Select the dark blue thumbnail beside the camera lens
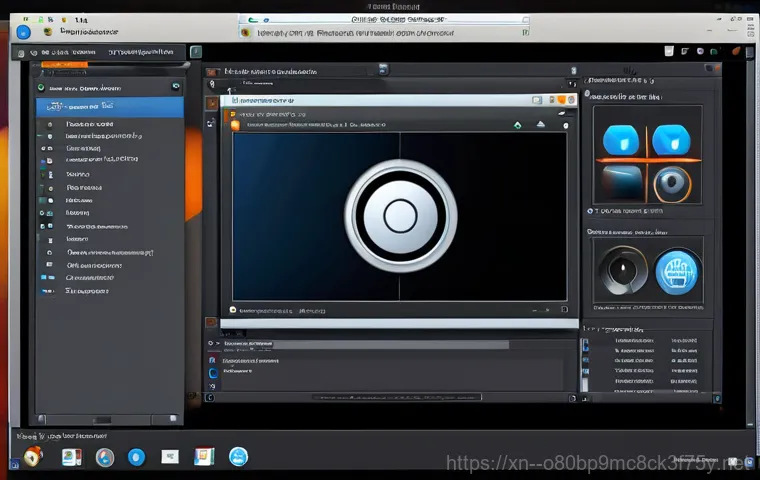Viewport: 760px width, 480px height. 622,183
